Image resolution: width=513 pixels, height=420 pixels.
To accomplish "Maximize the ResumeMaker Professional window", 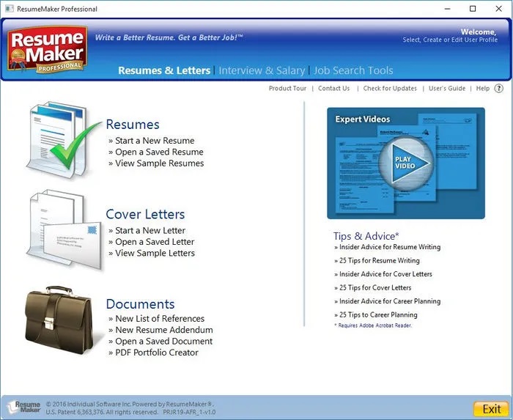I will (473, 9).
